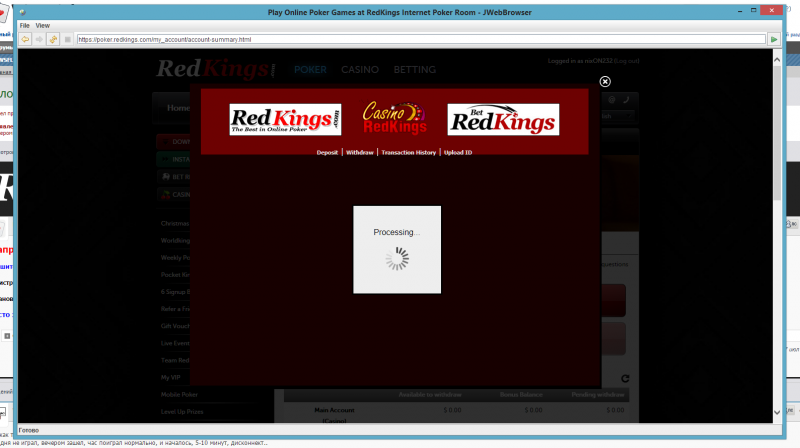Click the URL address field
800x448 pixels.
(421, 39)
